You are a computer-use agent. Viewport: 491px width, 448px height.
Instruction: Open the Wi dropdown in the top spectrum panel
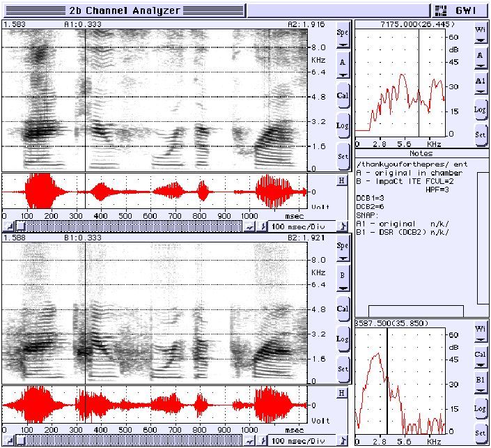pos(481,34)
